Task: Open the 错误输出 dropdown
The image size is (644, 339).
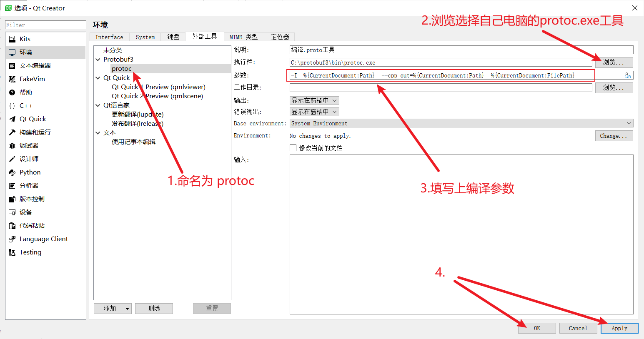Action: (314, 112)
